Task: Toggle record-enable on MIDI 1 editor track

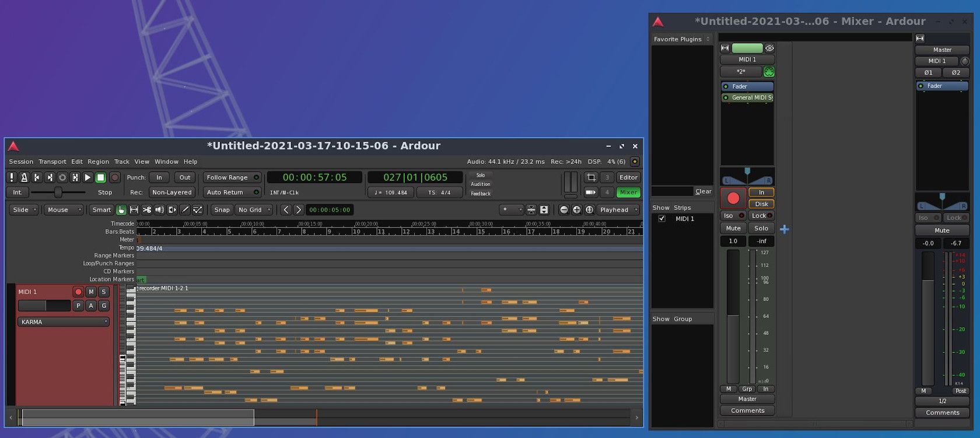Action: (78, 292)
